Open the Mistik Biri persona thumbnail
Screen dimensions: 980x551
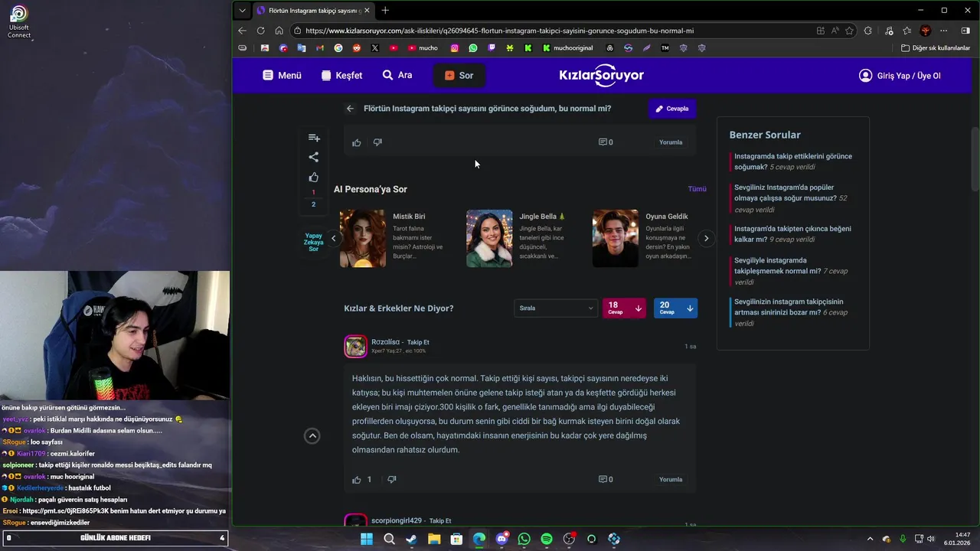363,238
